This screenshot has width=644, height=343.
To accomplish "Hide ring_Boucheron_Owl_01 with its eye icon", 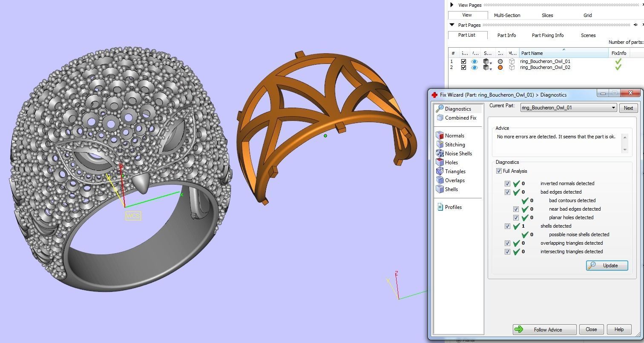I will click(x=474, y=61).
